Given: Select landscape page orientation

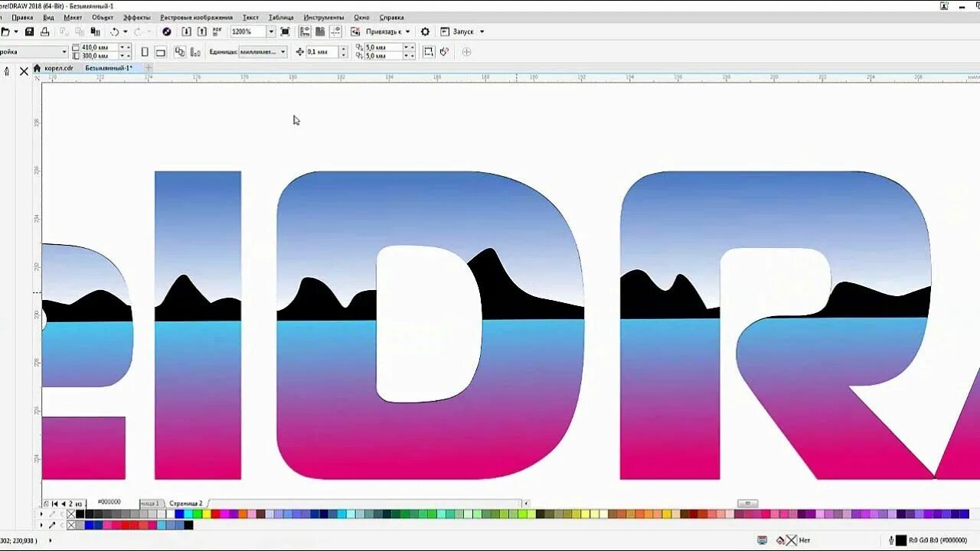Looking at the screenshot, I should pos(160,52).
